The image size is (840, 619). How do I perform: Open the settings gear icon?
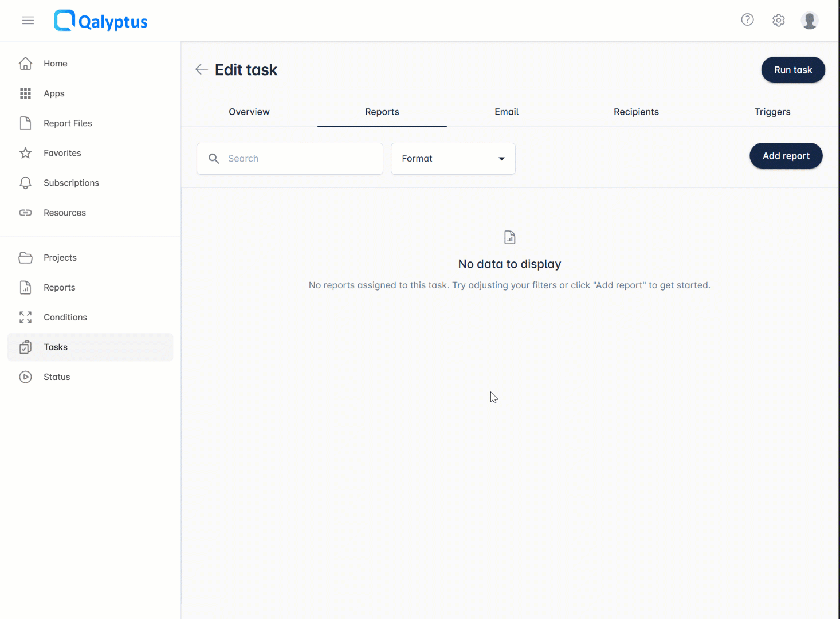pos(778,19)
